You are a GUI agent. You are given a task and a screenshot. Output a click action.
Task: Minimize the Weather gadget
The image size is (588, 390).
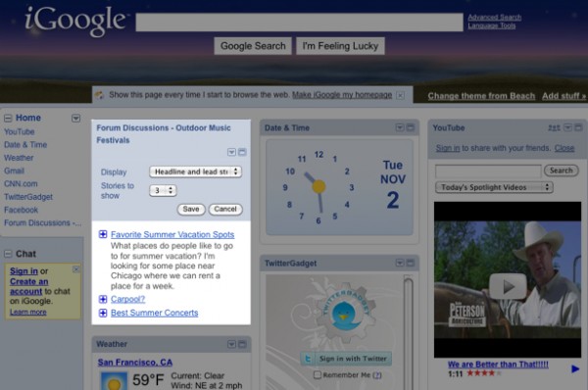coord(242,344)
